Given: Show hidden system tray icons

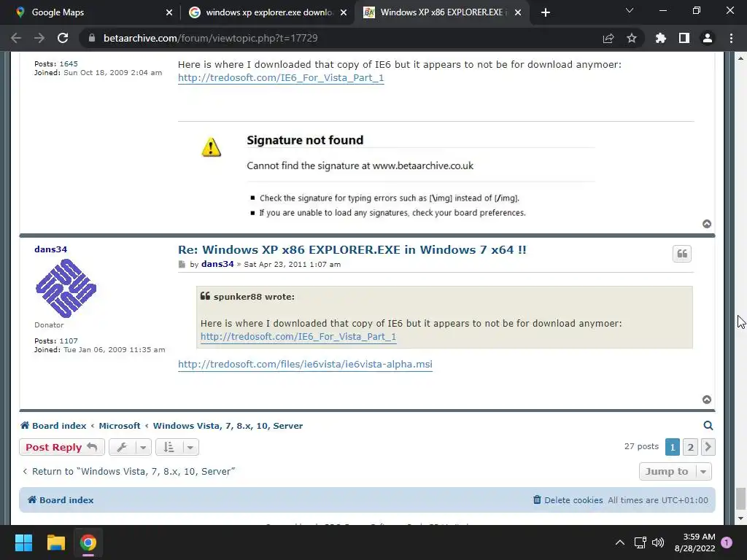Looking at the screenshot, I should [x=620, y=542].
